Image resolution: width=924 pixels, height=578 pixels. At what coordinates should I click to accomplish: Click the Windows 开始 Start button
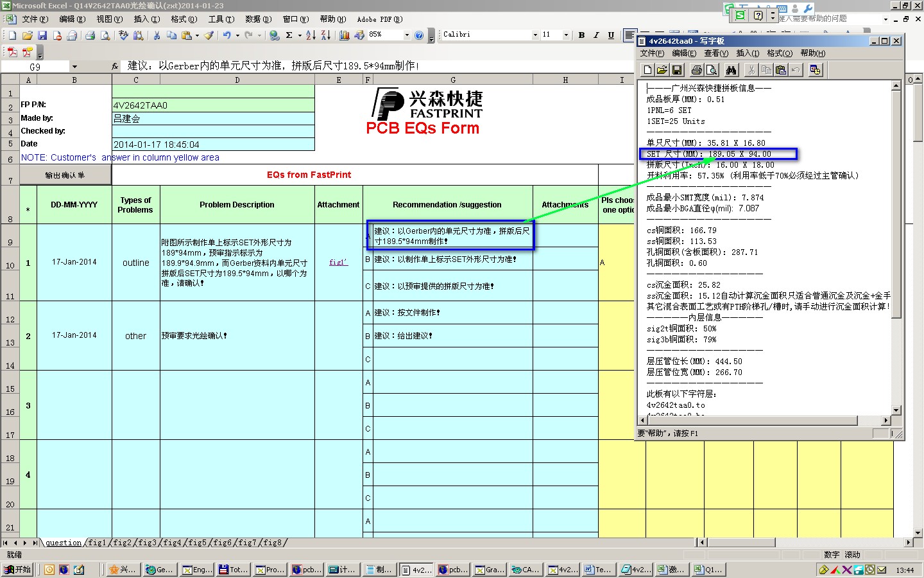pyautogui.click(x=18, y=570)
